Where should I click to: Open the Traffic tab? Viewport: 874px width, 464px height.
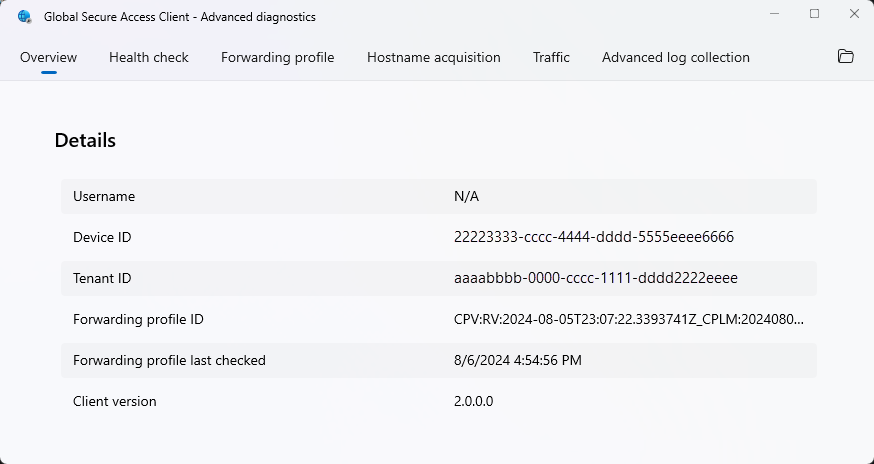coord(551,57)
